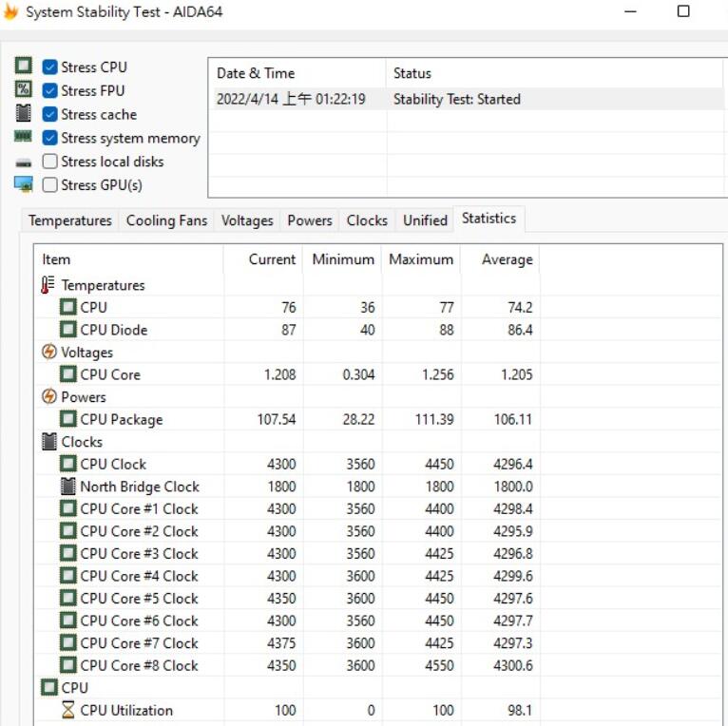The height and width of the screenshot is (726, 728).
Task: Select the Unified tab
Action: [425, 220]
